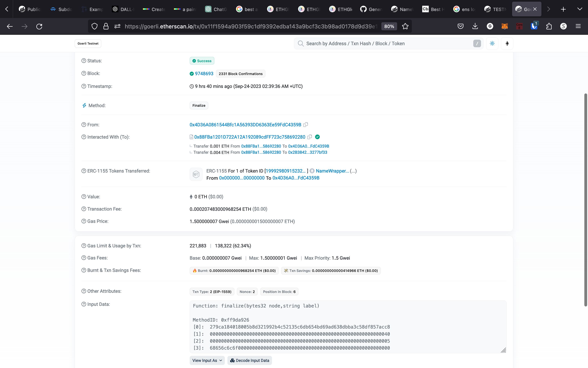Screen dimensions: 588x368
Task: Reload the Etherscan page
Action: [39, 26]
